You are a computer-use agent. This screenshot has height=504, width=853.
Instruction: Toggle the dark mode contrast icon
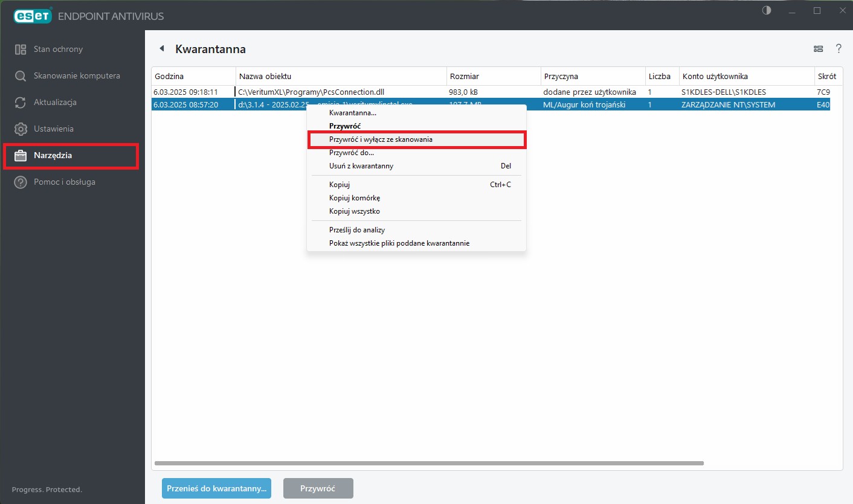[x=767, y=10]
